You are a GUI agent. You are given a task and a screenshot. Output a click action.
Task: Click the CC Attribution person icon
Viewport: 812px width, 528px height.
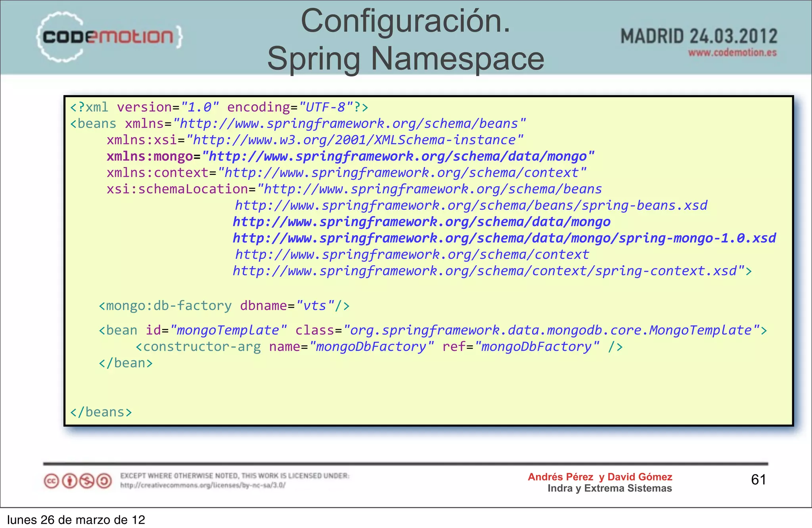click(69, 481)
